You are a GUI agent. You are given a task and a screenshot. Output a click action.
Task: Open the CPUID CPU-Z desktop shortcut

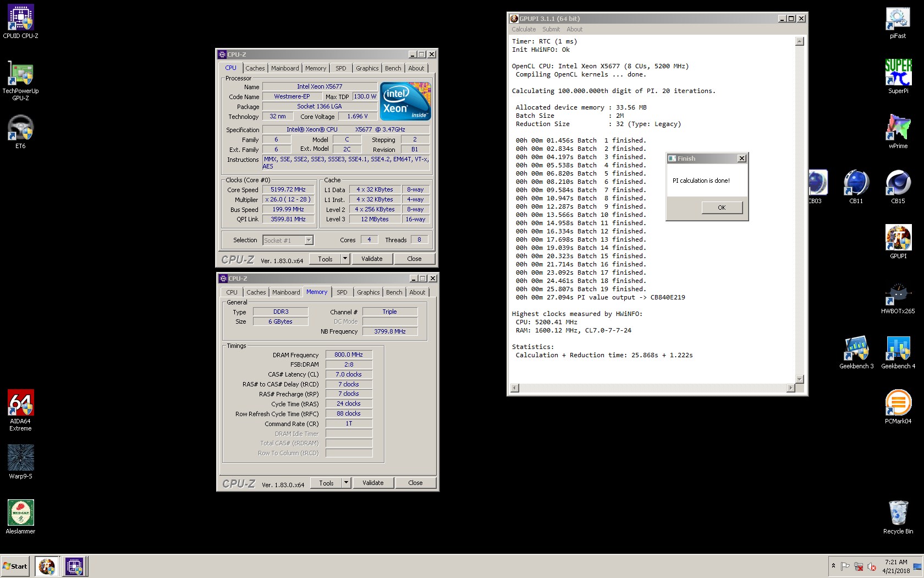tap(20, 22)
